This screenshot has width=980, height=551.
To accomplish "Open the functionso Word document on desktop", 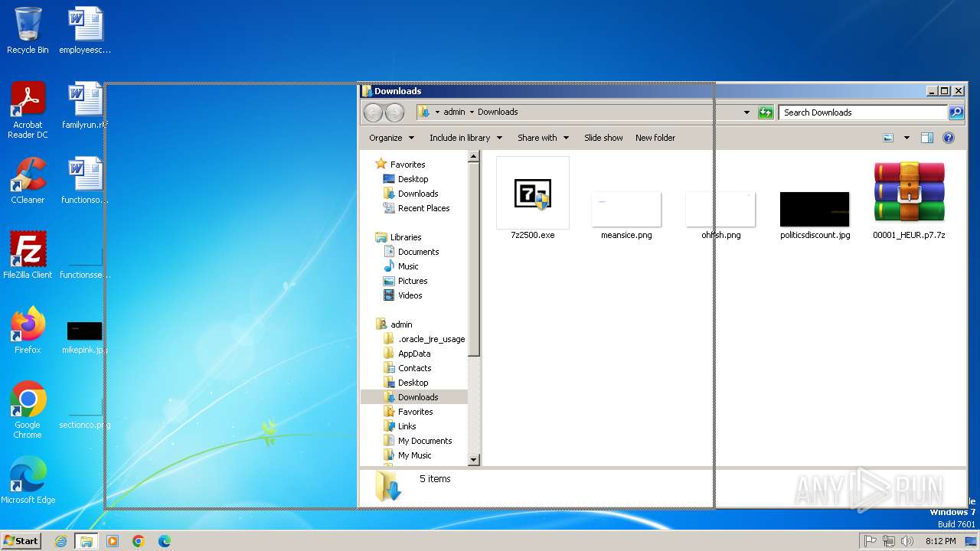I will coord(85,181).
